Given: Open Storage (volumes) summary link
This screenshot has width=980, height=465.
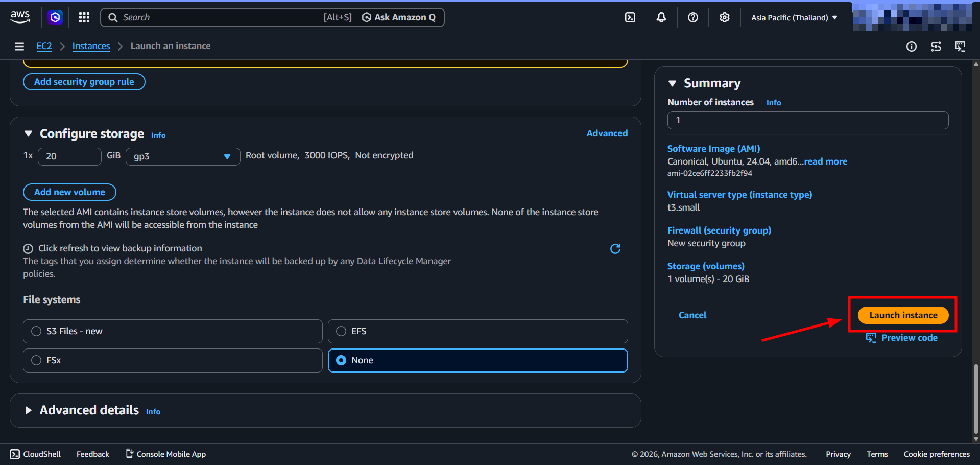Looking at the screenshot, I should pos(706,266).
